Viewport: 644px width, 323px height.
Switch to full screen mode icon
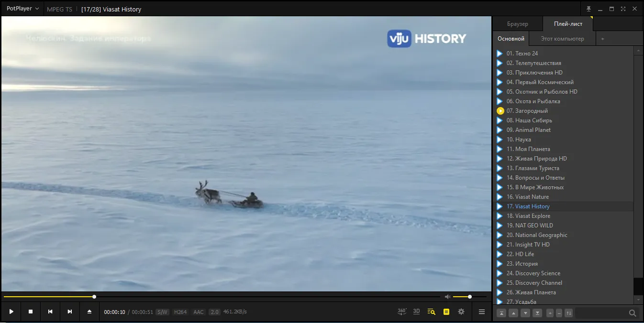[x=623, y=9]
